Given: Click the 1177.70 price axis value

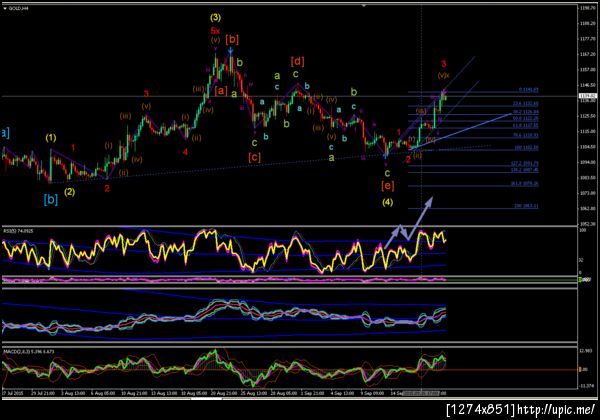Looking at the screenshot, I should 588,39.
